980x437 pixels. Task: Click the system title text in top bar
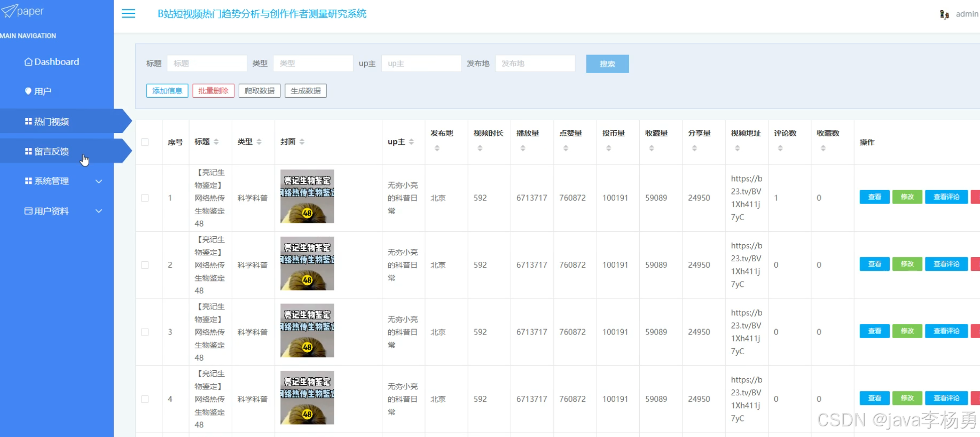coord(262,14)
